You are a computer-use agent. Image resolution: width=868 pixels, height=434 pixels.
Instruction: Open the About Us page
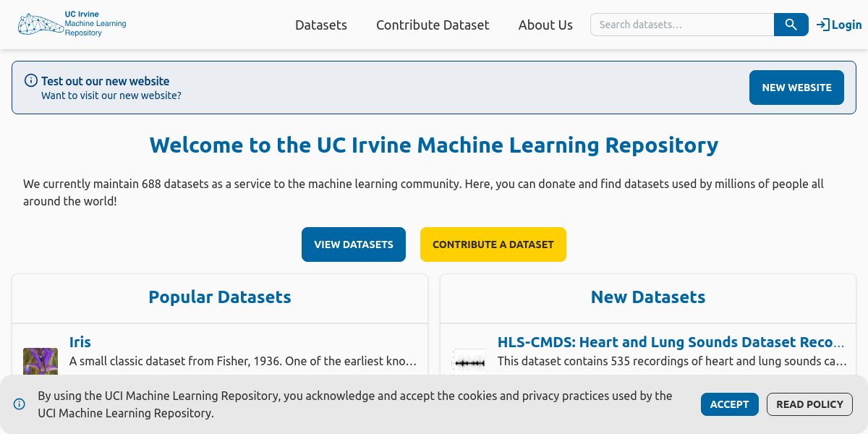pos(545,25)
